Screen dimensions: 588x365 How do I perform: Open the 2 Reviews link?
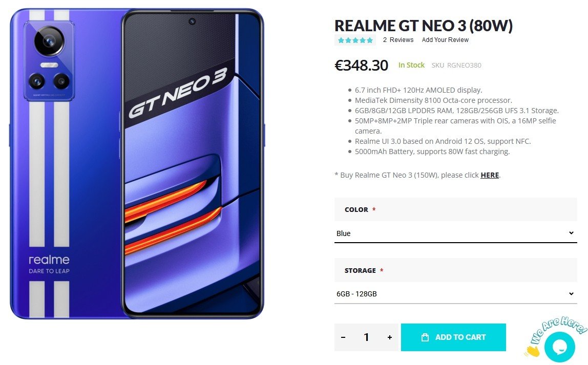pyautogui.click(x=398, y=40)
